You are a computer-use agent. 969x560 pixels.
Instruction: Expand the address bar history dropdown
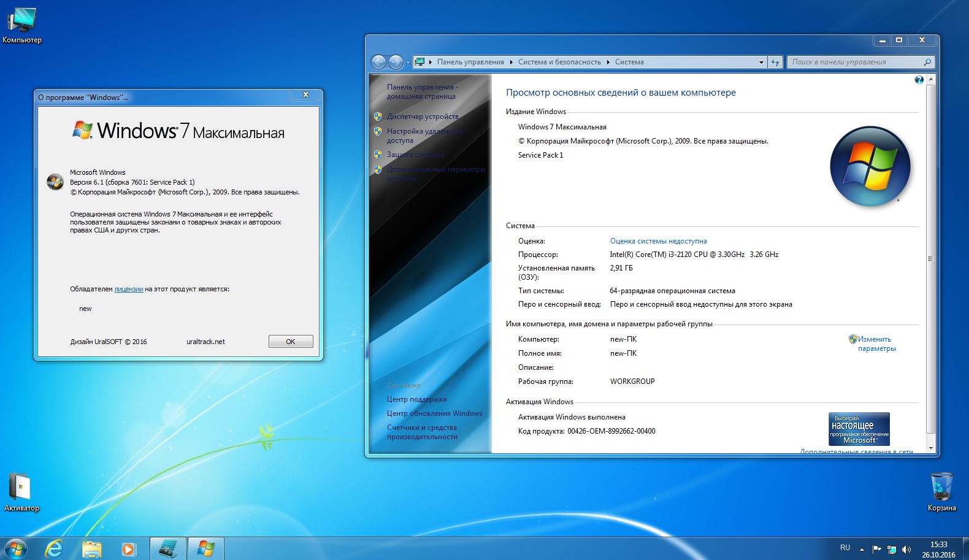click(x=761, y=62)
